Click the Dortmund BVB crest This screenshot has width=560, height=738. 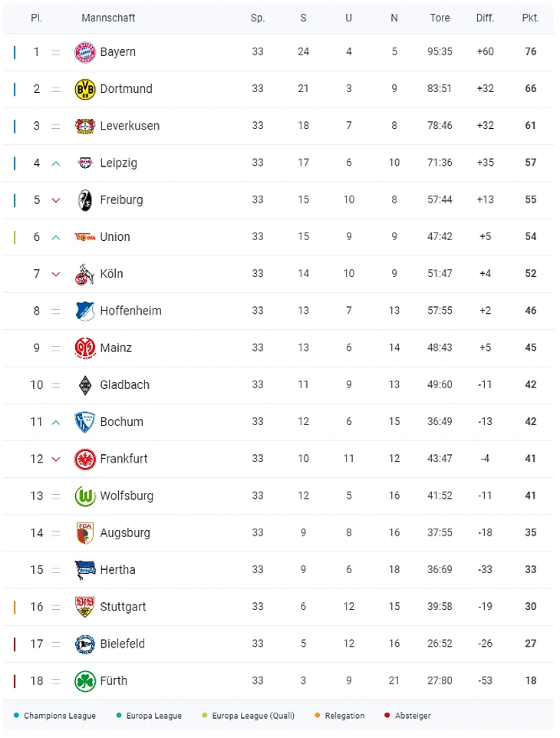pyautogui.click(x=84, y=89)
